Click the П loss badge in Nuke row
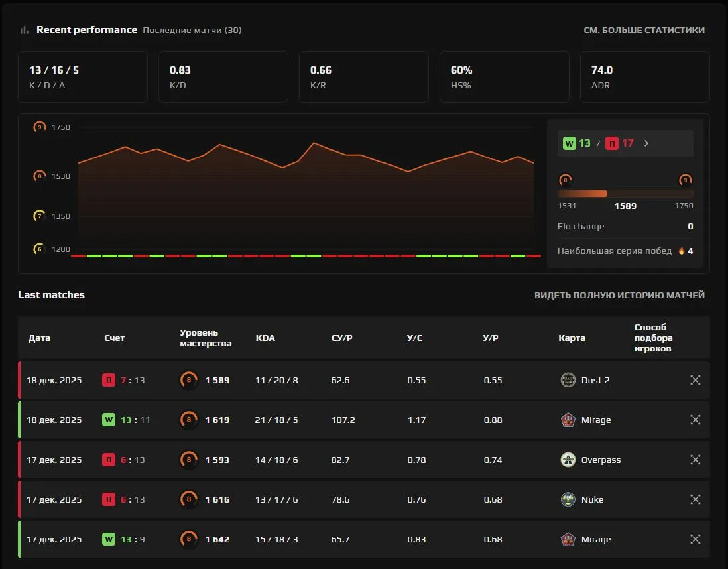Viewport: 728px width, 569px height. click(109, 499)
